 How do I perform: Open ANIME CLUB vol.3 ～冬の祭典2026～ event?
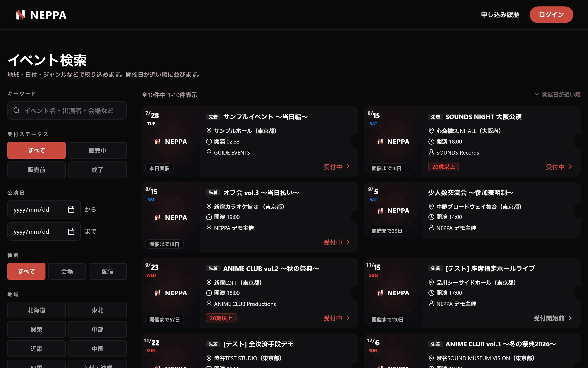point(500,344)
